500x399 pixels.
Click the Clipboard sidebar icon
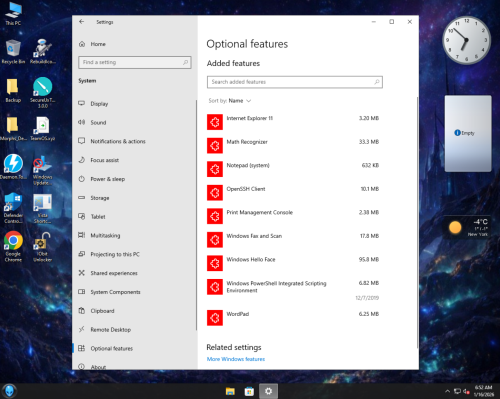[x=82, y=310]
